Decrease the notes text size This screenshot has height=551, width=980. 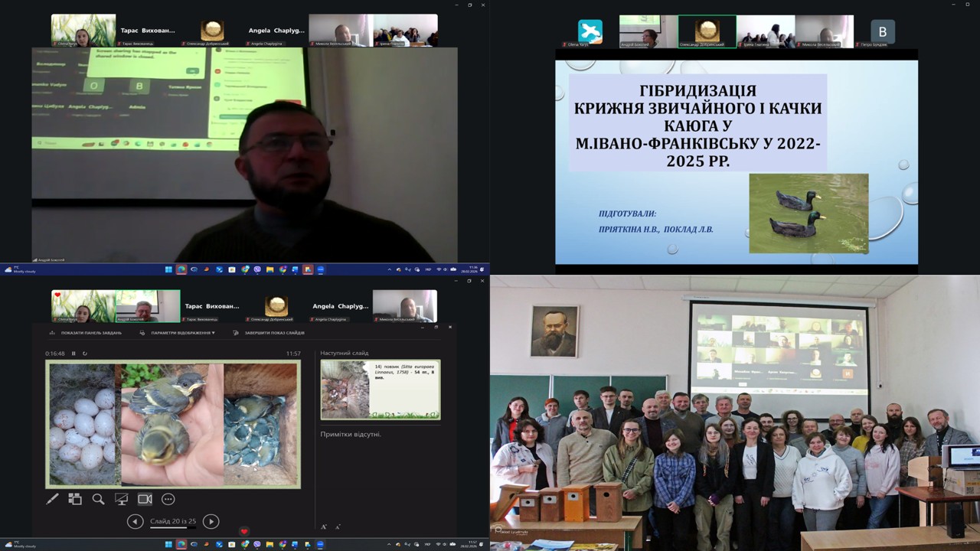(338, 527)
